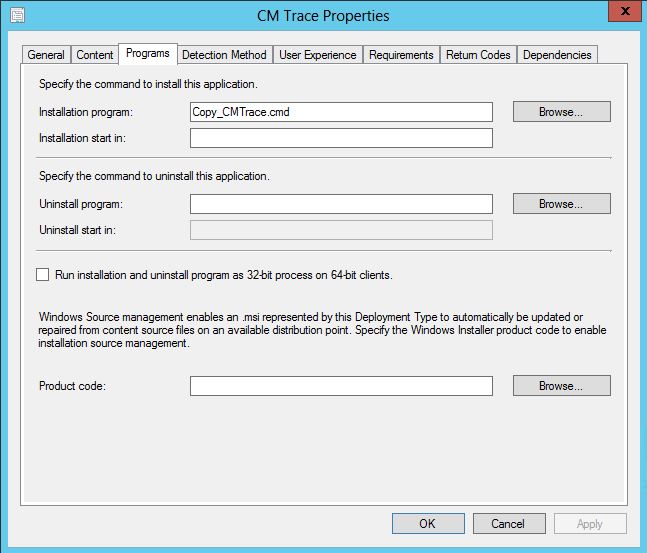Click the 'Product code:' label

tap(72, 386)
